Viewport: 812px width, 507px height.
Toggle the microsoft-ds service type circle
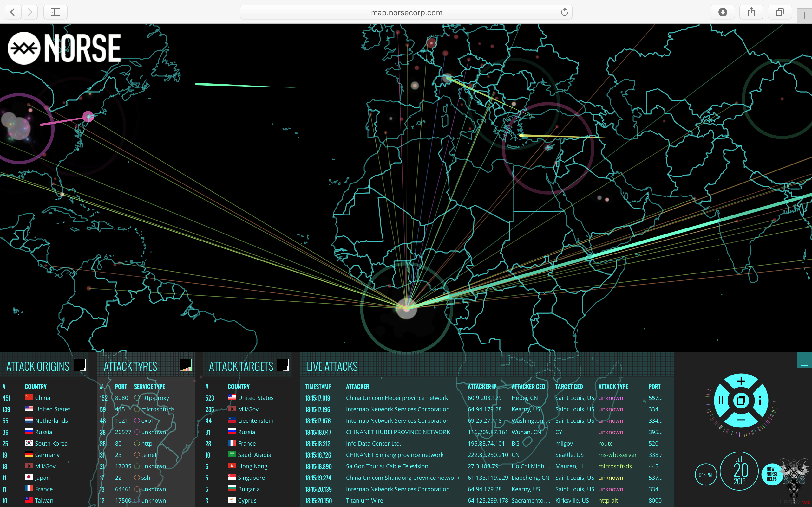[137, 409]
